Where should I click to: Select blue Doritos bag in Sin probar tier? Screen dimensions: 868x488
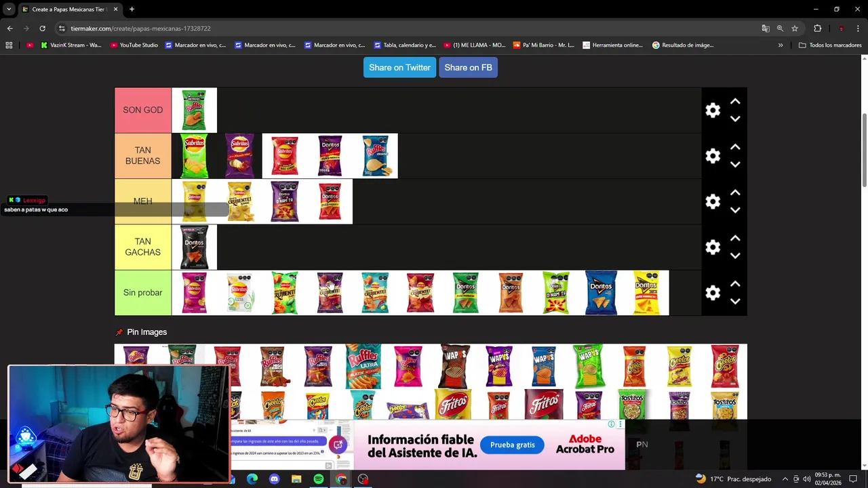(601, 293)
